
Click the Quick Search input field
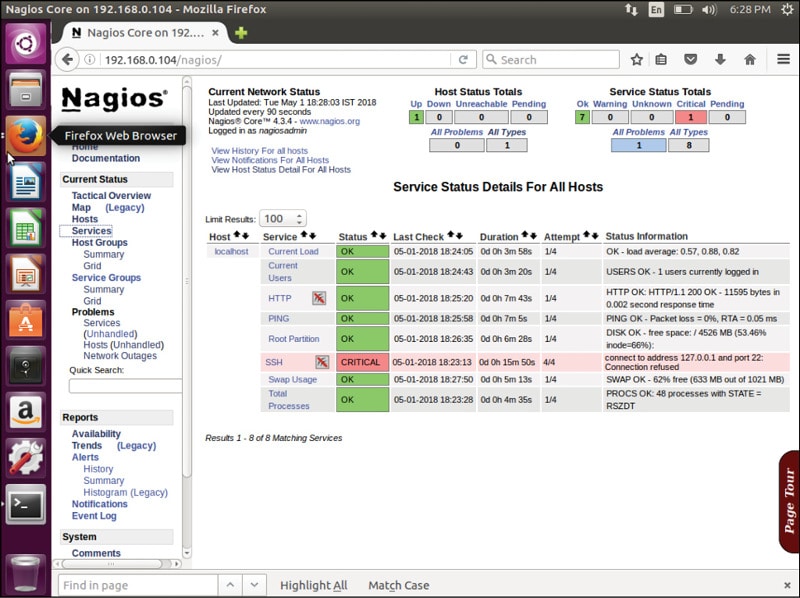[x=125, y=386]
